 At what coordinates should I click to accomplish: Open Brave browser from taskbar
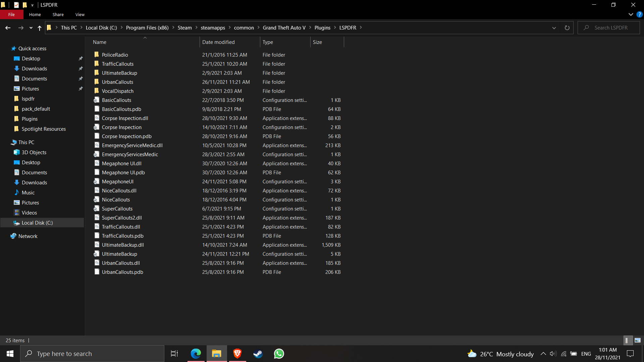[237, 354]
